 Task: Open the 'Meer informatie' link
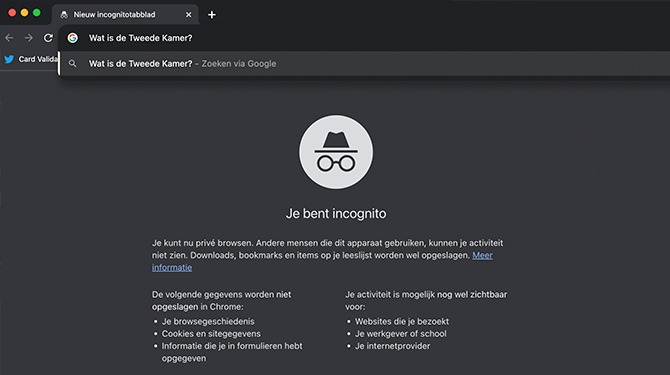point(482,255)
